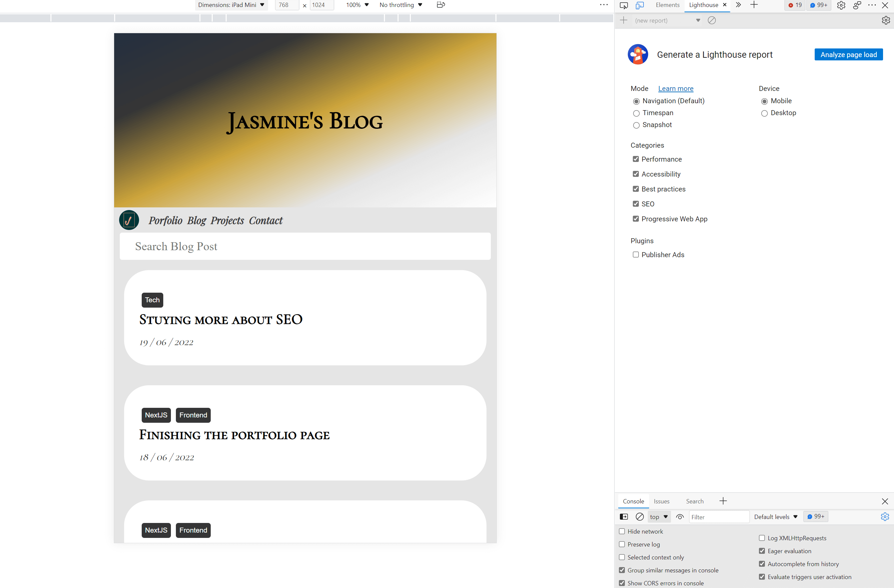
Task: Click the clear console icon
Action: click(x=639, y=517)
